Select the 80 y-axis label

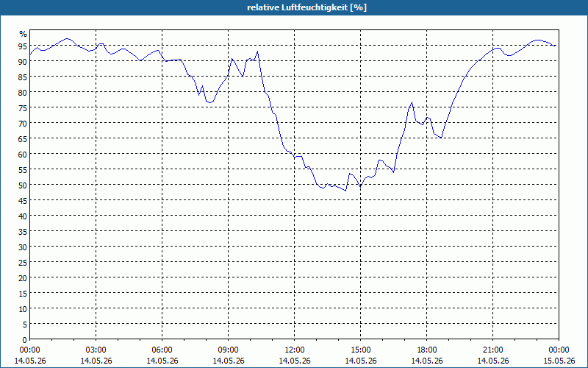pyautogui.click(x=23, y=93)
